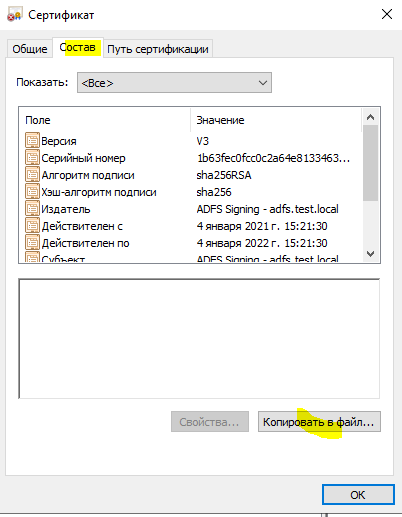Confirm with the OK button
This screenshot has width=402, height=517.
tap(358, 495)
